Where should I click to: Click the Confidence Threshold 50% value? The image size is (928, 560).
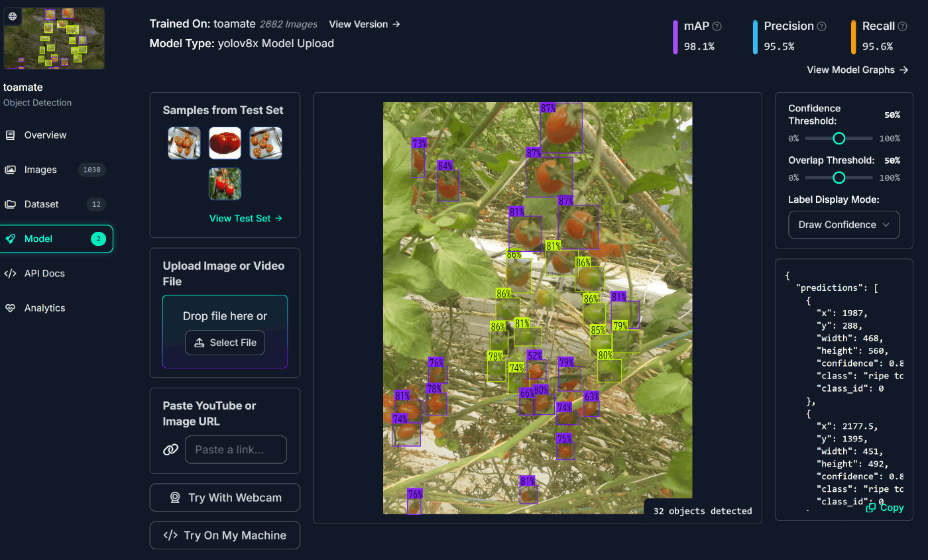pyautogui.click(x=892, y=115)
